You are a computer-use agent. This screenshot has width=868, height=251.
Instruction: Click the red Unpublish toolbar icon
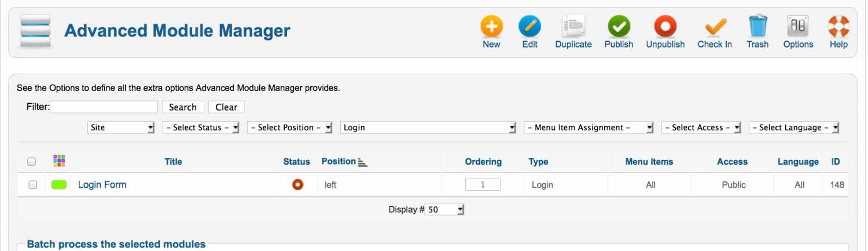pos(665,27)
